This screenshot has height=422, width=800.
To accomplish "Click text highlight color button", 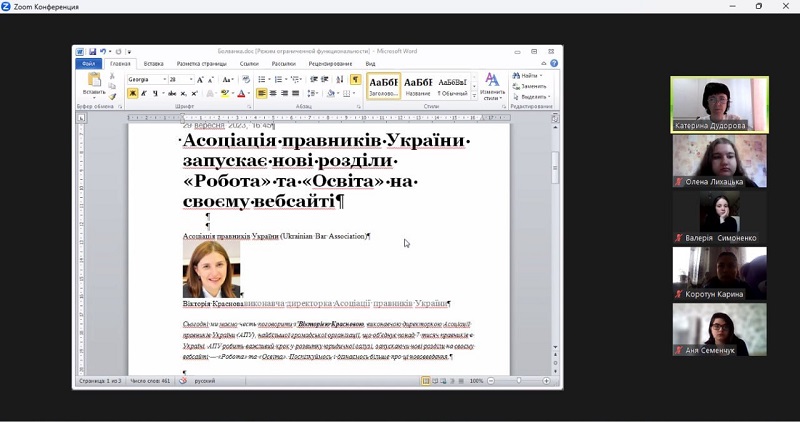I will (224, 93).
